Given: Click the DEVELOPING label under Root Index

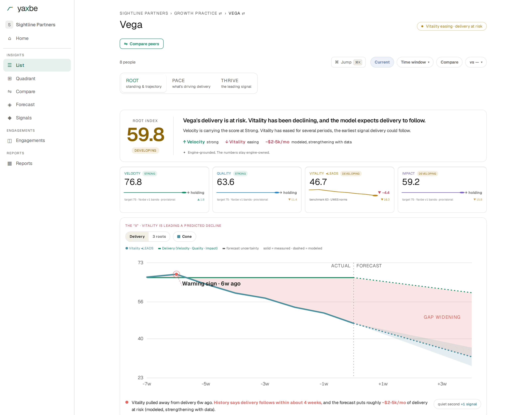Looking at the screenshot, I should [145, 150].
